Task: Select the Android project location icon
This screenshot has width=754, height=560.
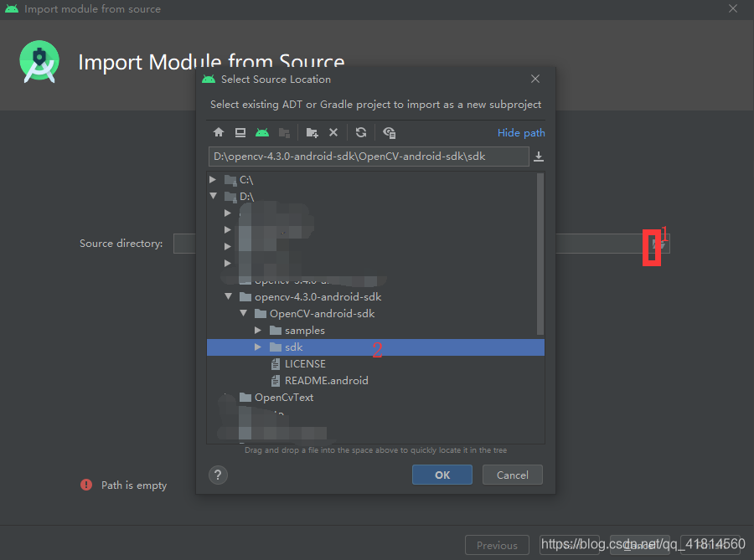Action: (261, 132)
